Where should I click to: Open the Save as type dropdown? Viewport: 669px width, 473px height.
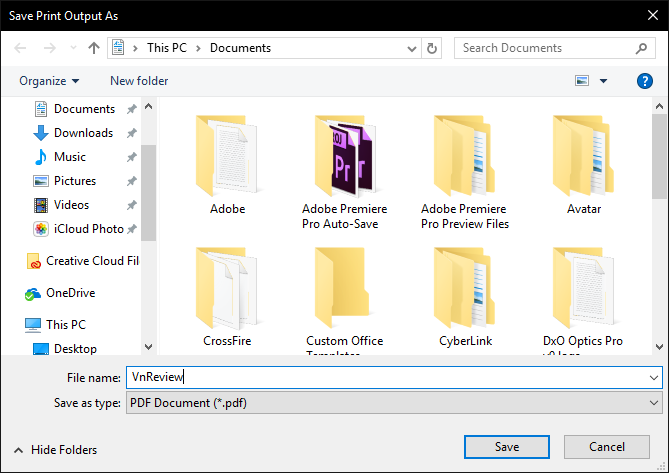[x=391, y=403]
